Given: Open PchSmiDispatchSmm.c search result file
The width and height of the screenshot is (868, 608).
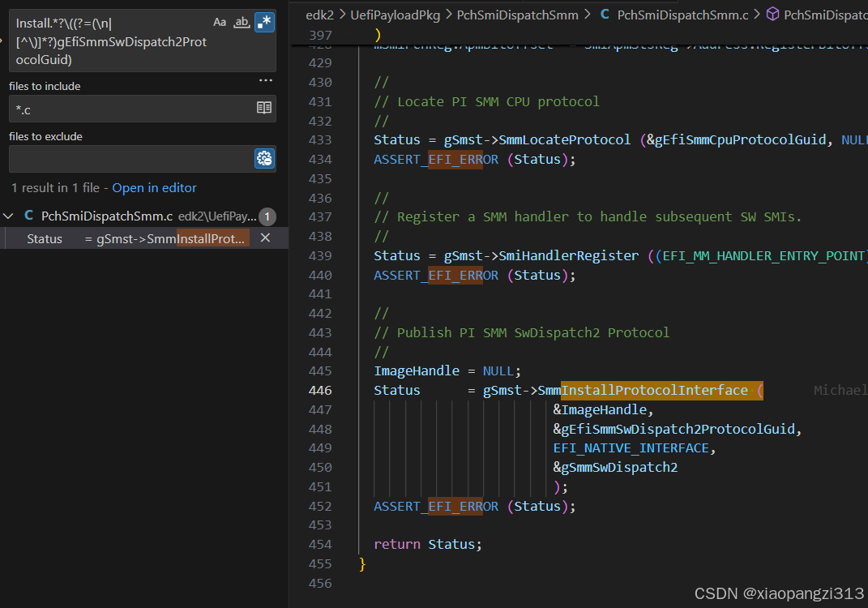Looking at the screenshot, I should (x=107, y=216).
